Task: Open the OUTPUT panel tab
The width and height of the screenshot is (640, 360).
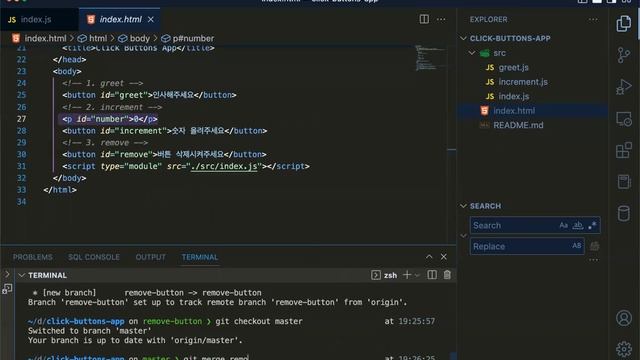Action: click(x=151, y=257)
